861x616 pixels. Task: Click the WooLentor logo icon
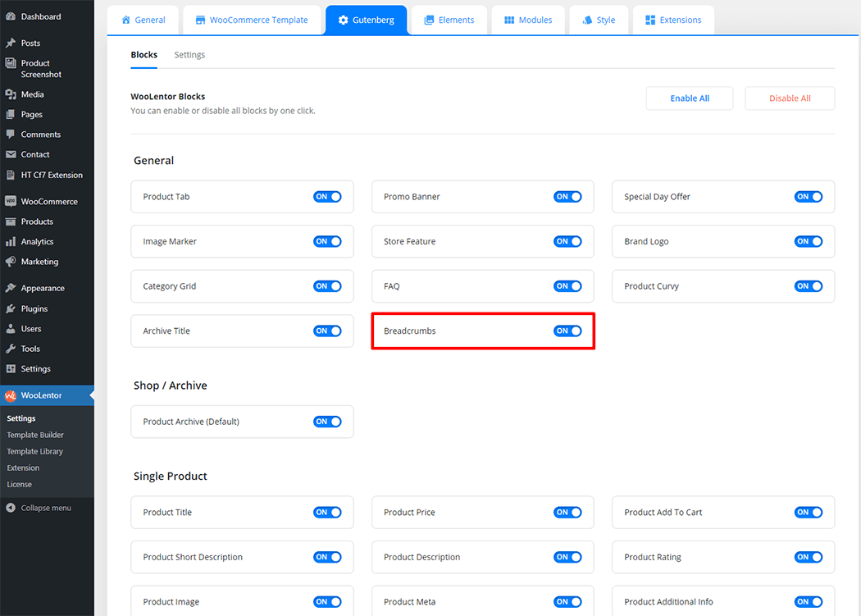11,395
